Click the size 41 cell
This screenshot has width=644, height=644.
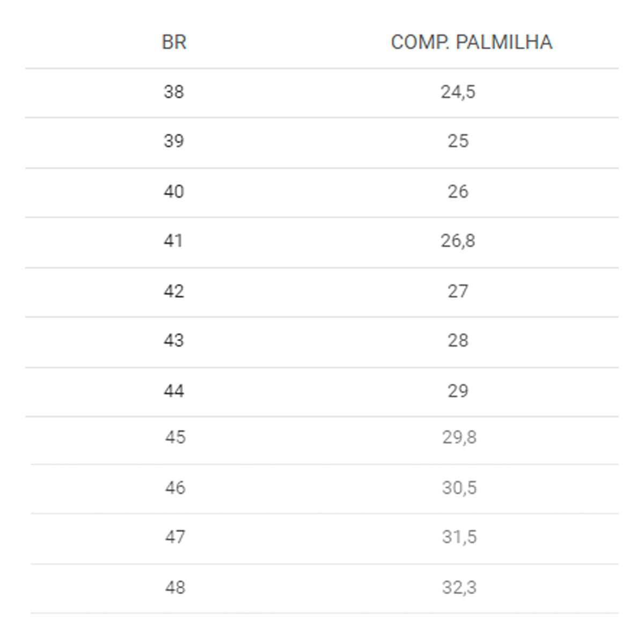pos(173,241)
